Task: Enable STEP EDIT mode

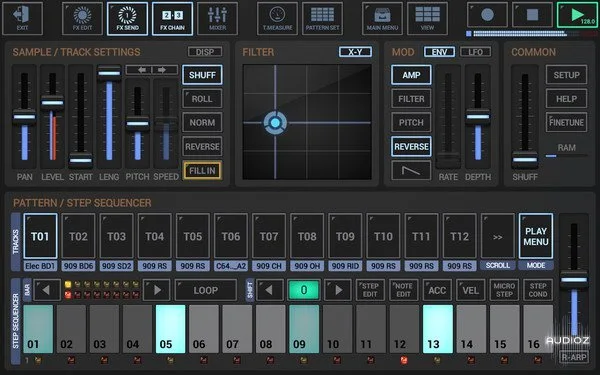Action: click(370, 290)
